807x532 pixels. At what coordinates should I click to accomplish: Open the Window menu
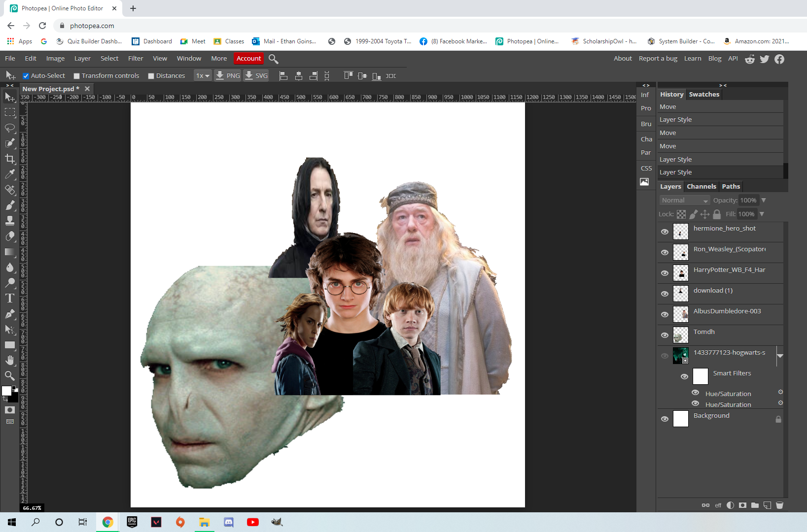pos(189,59)
